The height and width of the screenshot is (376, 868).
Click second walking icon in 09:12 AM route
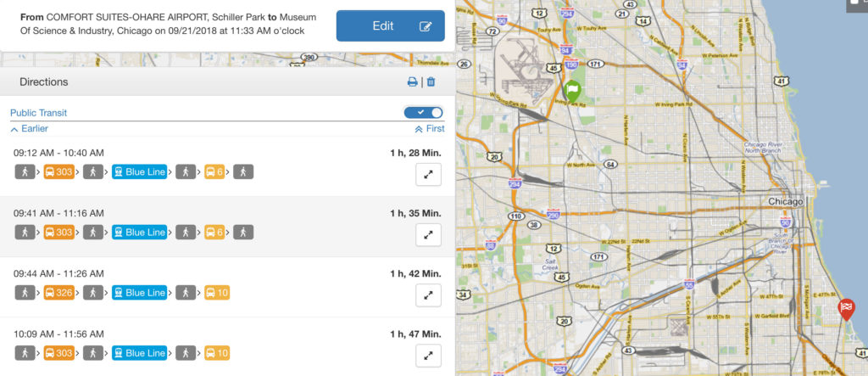(x=93, y=172)
